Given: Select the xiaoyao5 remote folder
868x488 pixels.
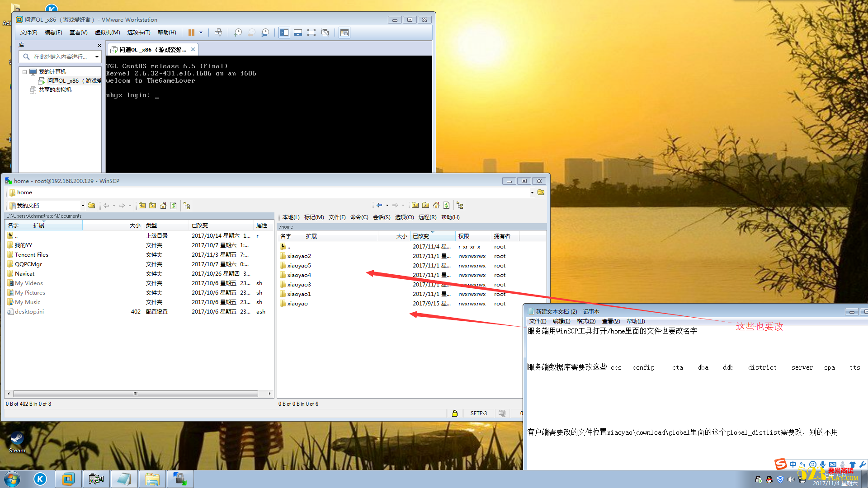Looking at the screenshot, I should coord(299,266).
